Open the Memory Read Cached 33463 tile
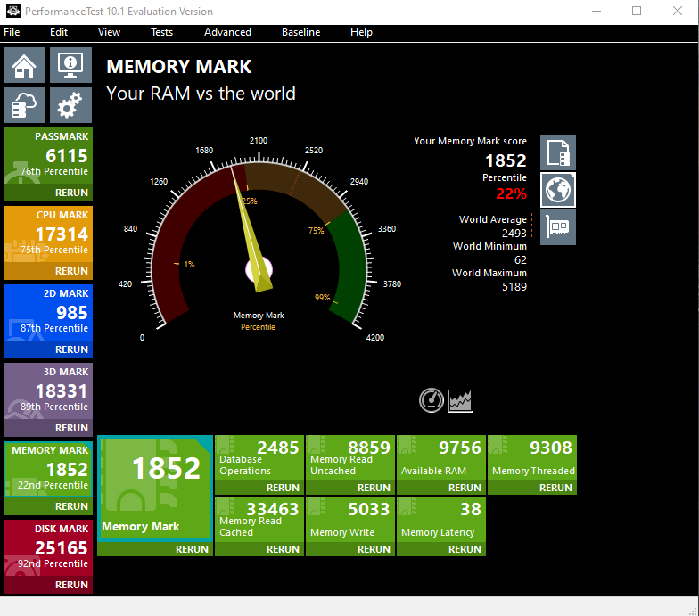The height and width of the screenshot is (616, 699). pos(259,520)
